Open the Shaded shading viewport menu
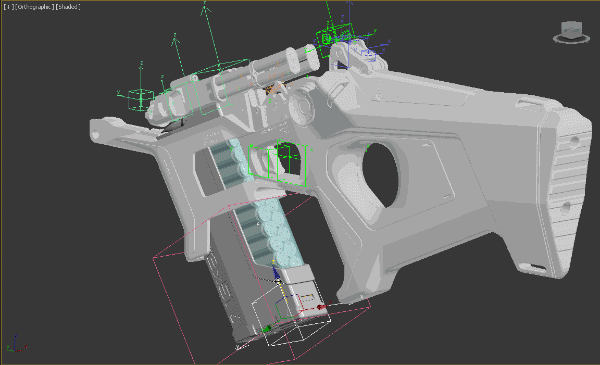 pyautogui.click(x=68, y=7)
